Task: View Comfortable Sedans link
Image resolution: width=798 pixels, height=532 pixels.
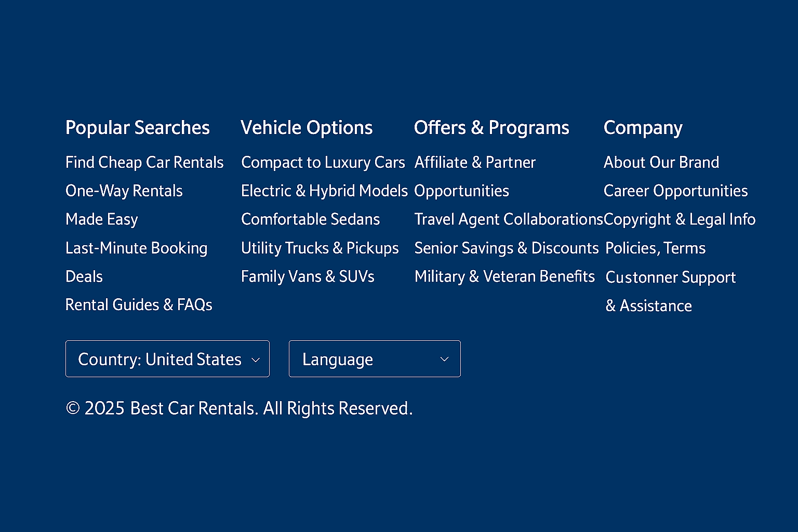Action: coord(310,220)
